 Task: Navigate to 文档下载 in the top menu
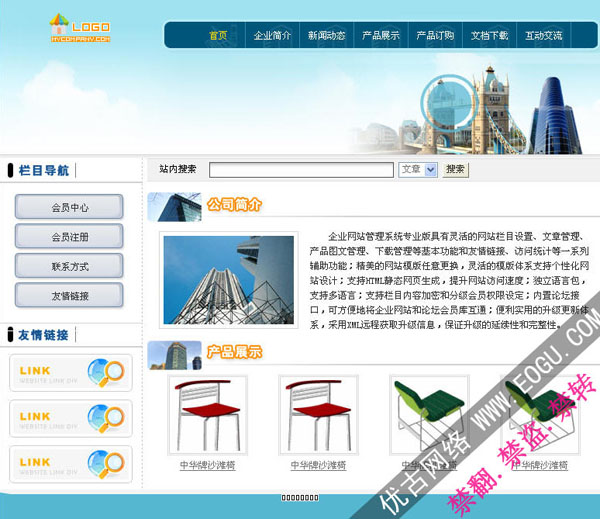489,36
